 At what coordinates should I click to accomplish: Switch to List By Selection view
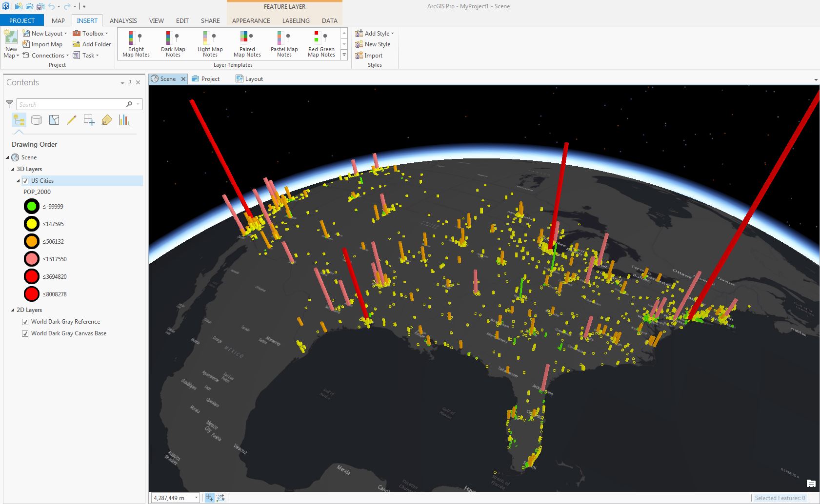coord(54,120)
